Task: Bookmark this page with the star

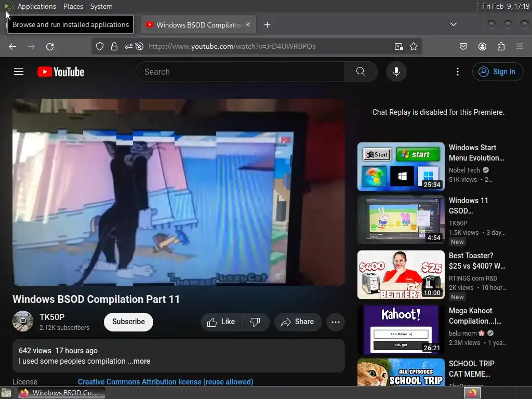Action: pos(413,46)
